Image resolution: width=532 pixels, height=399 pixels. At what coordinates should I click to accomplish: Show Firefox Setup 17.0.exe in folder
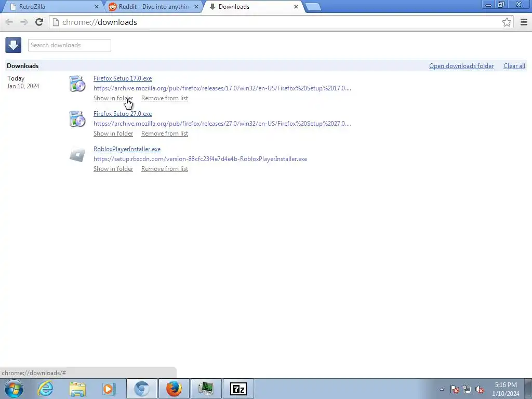(113, 98)
